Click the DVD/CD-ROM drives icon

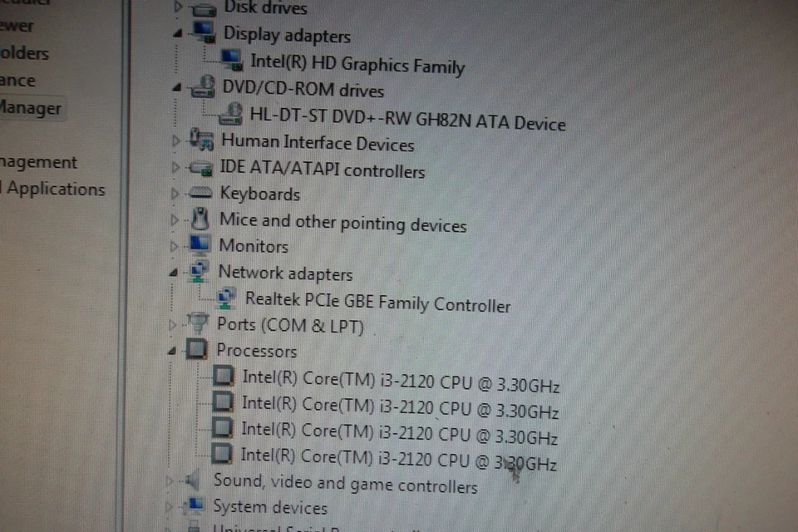(x=204, y=87)
